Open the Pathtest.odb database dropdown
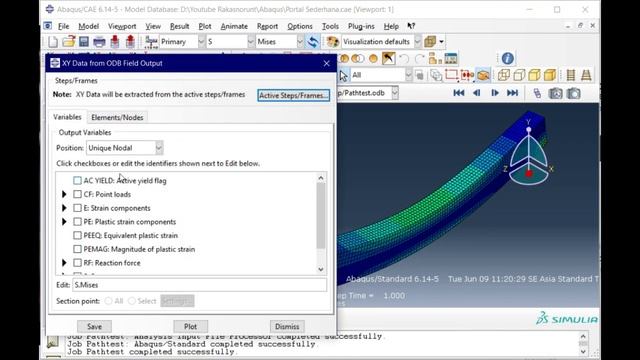The height and width of the screenshot is (360, 640). [395, 93]
